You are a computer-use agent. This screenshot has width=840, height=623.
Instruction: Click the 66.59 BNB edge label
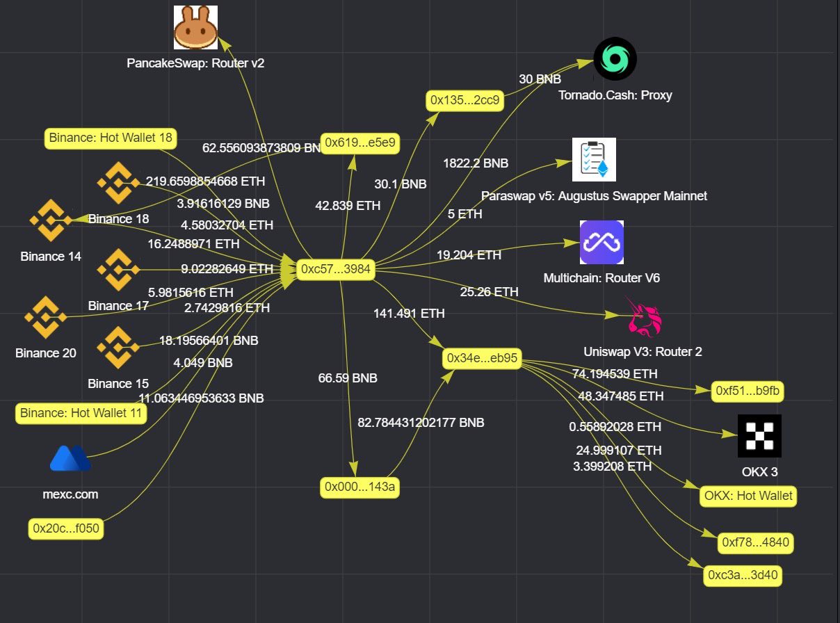[x=348, y=379]
